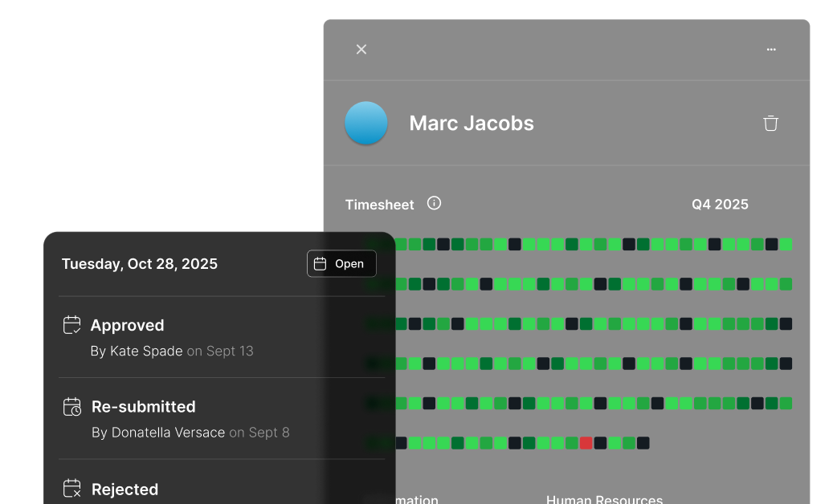Screen dimensions: 829x504
Task: Click Marc Jacobs' blue avatar
Action: click(x=366, y=123)
